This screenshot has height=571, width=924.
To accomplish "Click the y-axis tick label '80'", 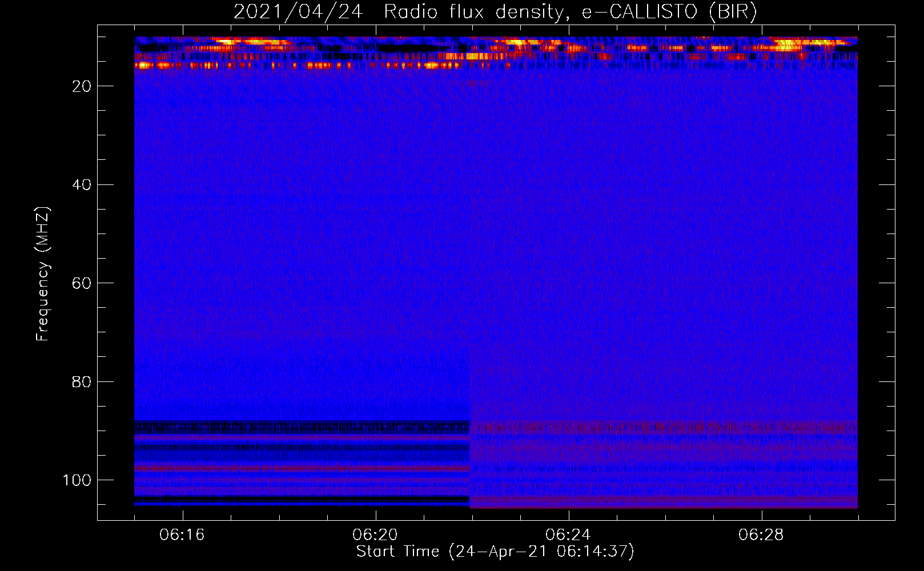I will pos(82,381).
